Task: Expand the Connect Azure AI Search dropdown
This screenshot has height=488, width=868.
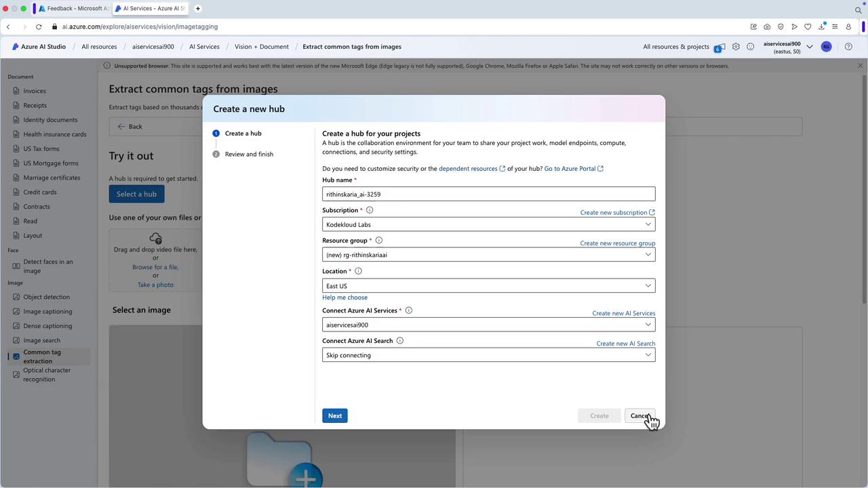Action: 489,355
